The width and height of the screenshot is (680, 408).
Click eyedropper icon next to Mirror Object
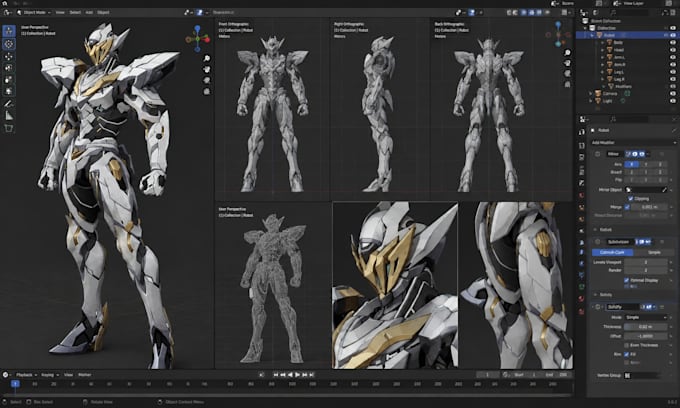click(664, 190)
